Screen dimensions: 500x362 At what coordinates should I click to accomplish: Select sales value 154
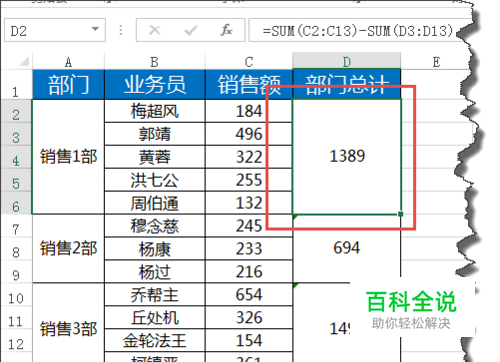click(249, 341)
